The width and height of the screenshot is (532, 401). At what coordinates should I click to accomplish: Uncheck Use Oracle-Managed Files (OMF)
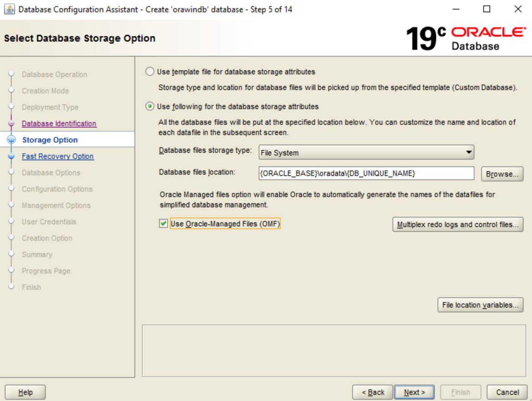click(163, 223)
